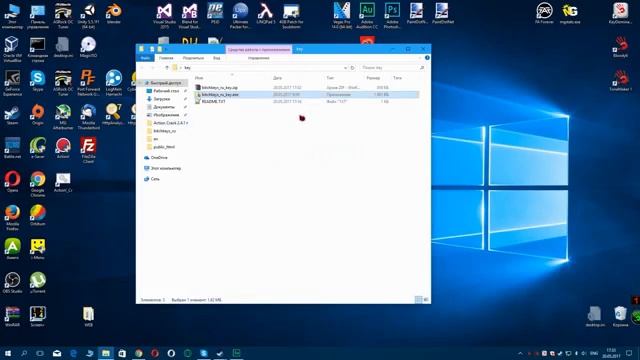Screen dimensions: 640x360
Task: Select the WinRAR desktop icon
Action: coord(12,316)
